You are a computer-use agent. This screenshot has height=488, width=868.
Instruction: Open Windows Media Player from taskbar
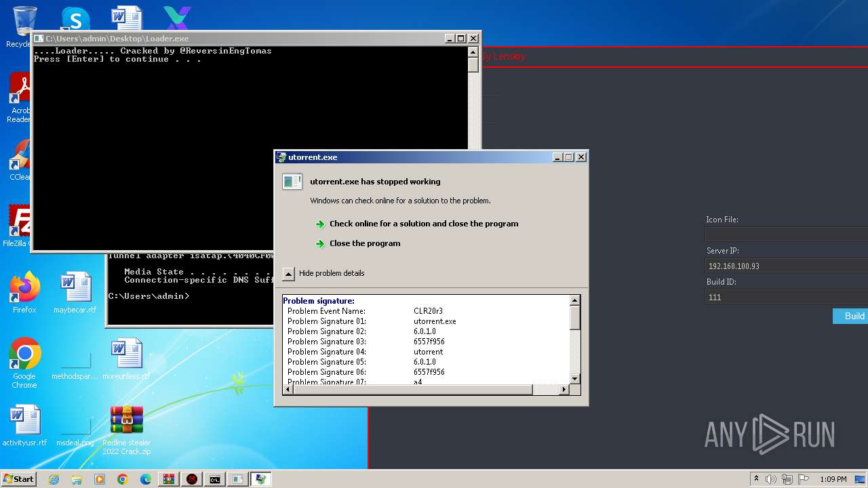click(100, 479)
